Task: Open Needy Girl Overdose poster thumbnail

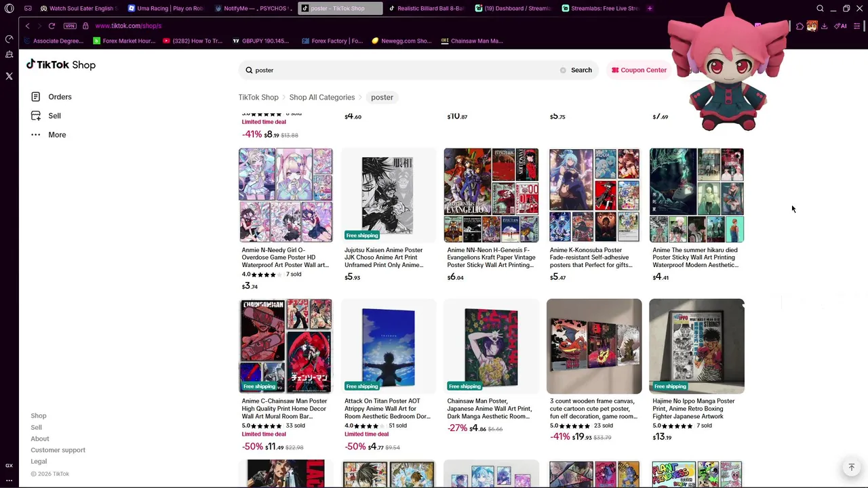Action: pyautogui.click(x=285, y=195)
